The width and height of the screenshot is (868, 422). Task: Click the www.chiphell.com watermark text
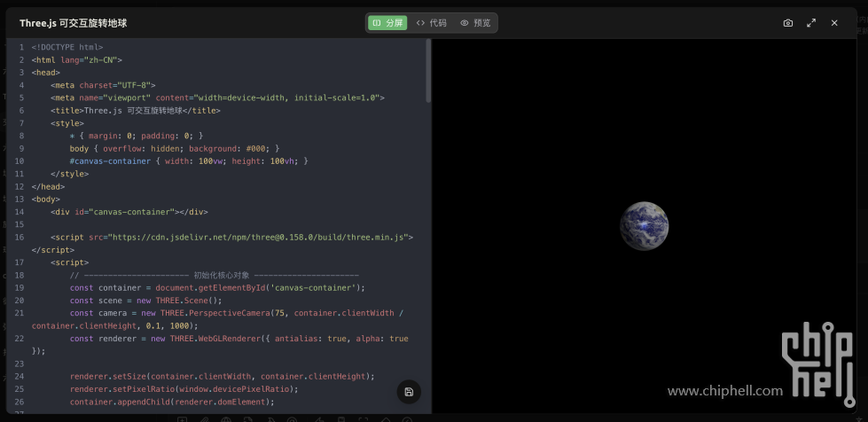pyautogui.click(x=724, y=391)
